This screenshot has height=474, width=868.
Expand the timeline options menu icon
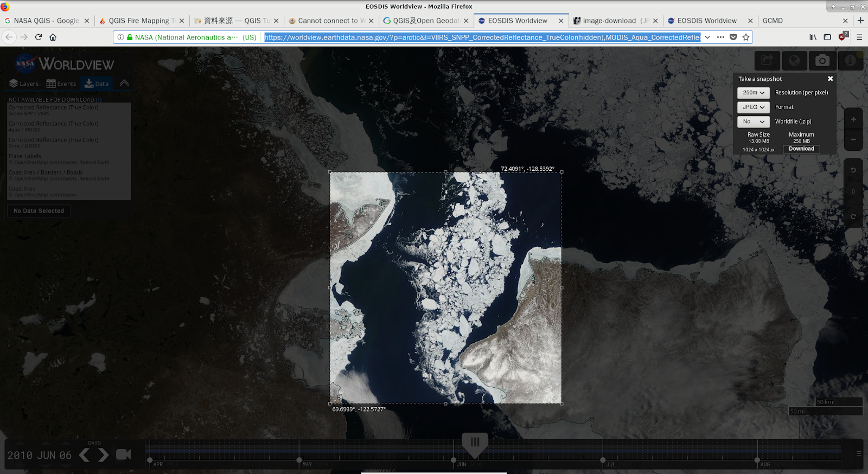click(x=859, y=453)
